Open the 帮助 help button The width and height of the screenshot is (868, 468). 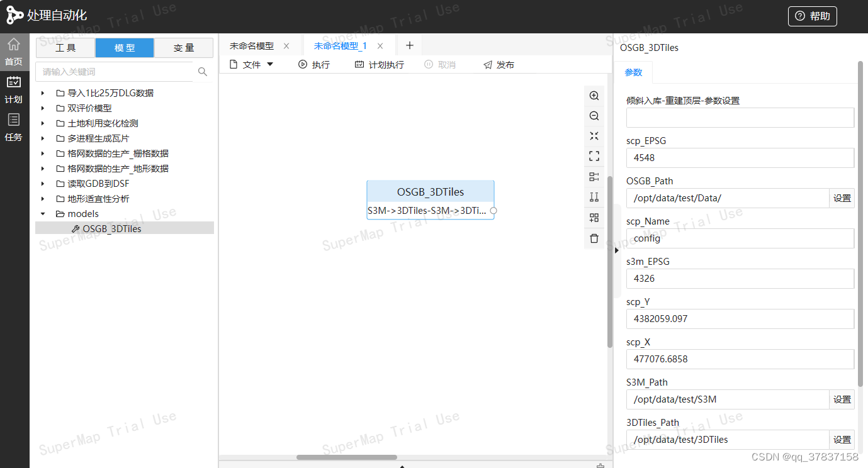pos(812,16)
